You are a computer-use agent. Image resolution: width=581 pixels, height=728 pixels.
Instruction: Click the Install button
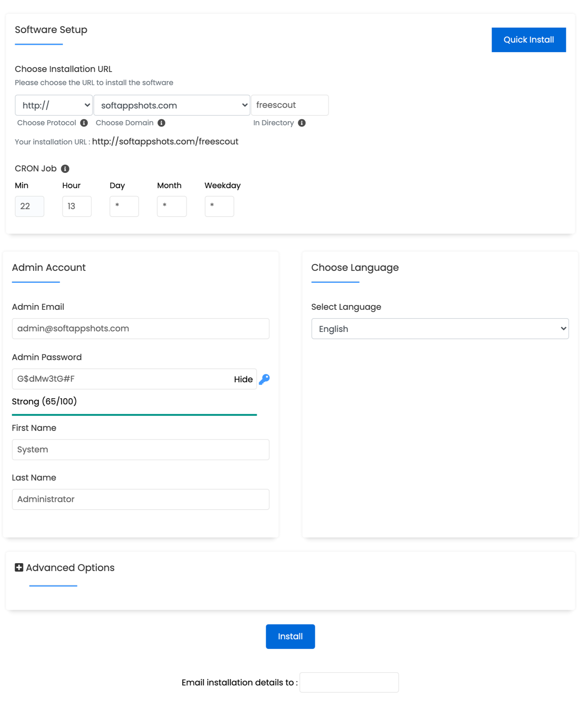click(x=290, y=637)
